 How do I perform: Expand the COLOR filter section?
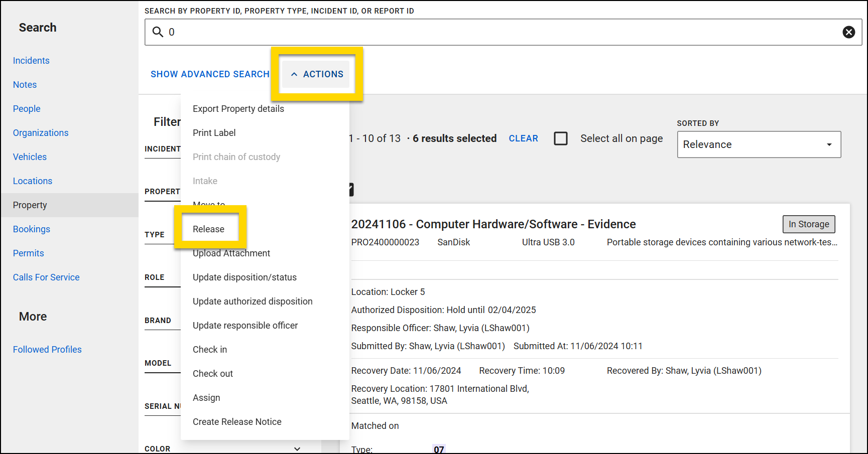tap(297, 448)
